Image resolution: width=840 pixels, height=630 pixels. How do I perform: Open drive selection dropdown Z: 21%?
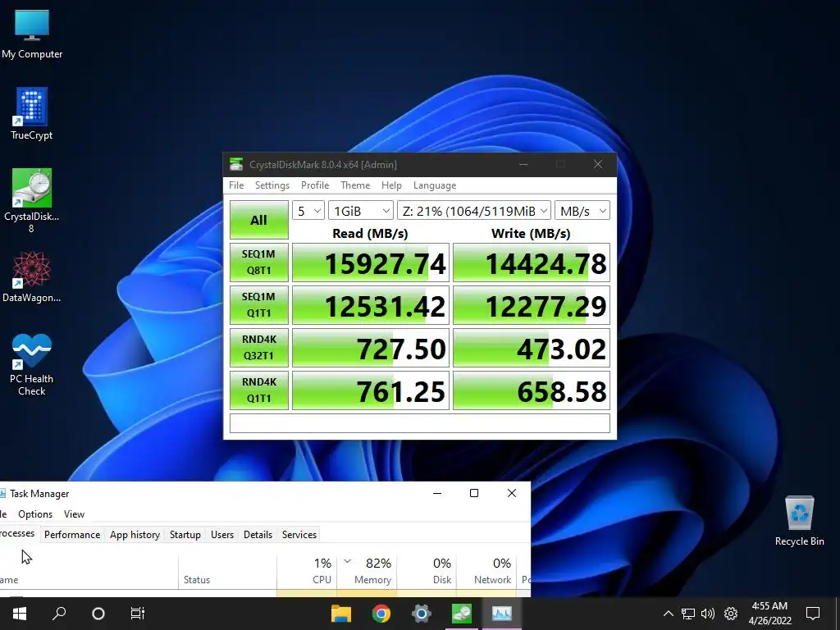point(473,211)
